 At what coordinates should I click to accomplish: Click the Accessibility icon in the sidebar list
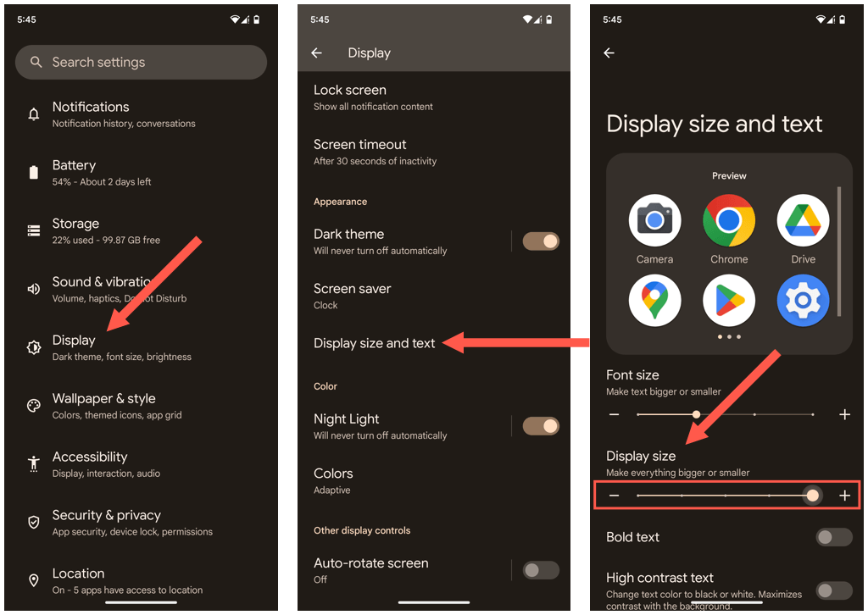point(33,463)
